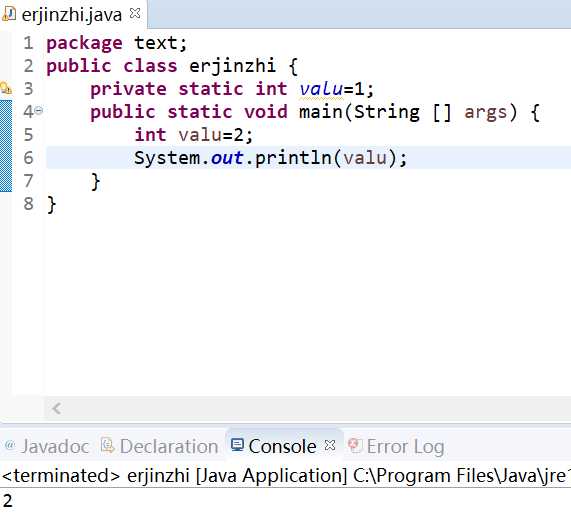Click line number 8 in the ruler
Viewport: 571px width, 515px height.
[28, 204]
